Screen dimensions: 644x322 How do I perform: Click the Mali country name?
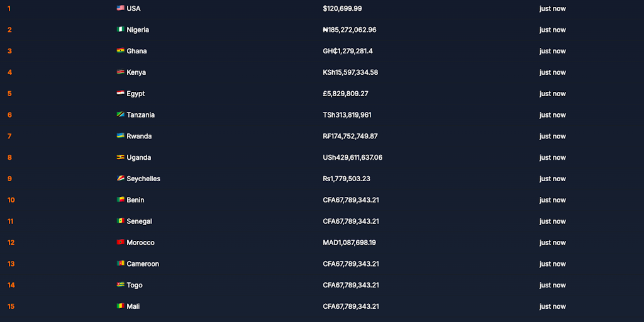pyautogui.click(x=133, y=307)
